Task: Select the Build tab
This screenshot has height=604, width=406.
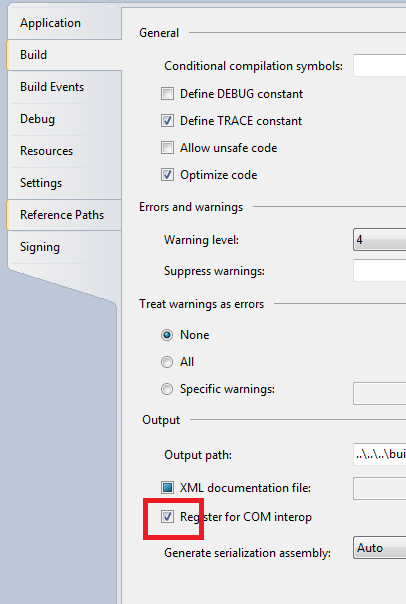Action: tap(64, 55)
